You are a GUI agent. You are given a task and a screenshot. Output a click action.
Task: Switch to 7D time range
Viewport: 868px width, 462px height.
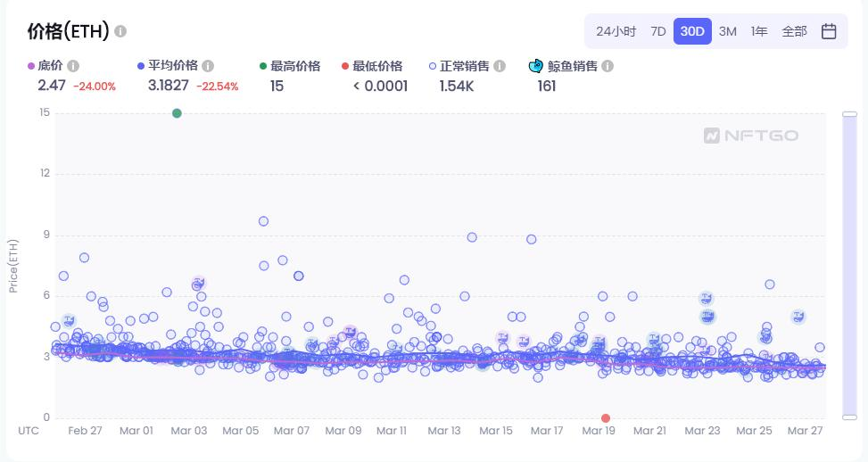[x=657, y=31]
